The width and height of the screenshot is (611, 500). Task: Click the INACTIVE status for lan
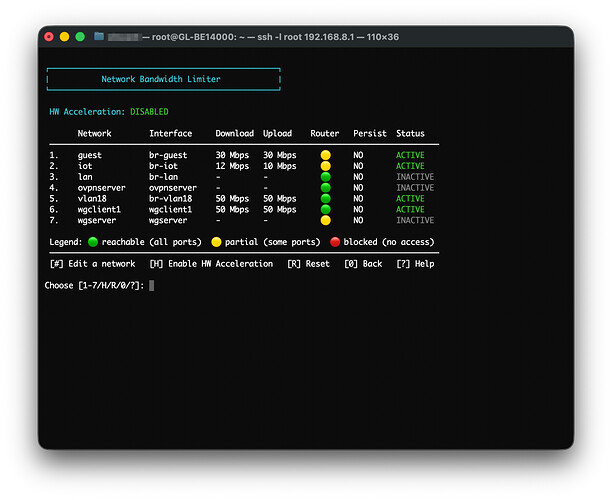pyautogui.click(x=415, y=177)
